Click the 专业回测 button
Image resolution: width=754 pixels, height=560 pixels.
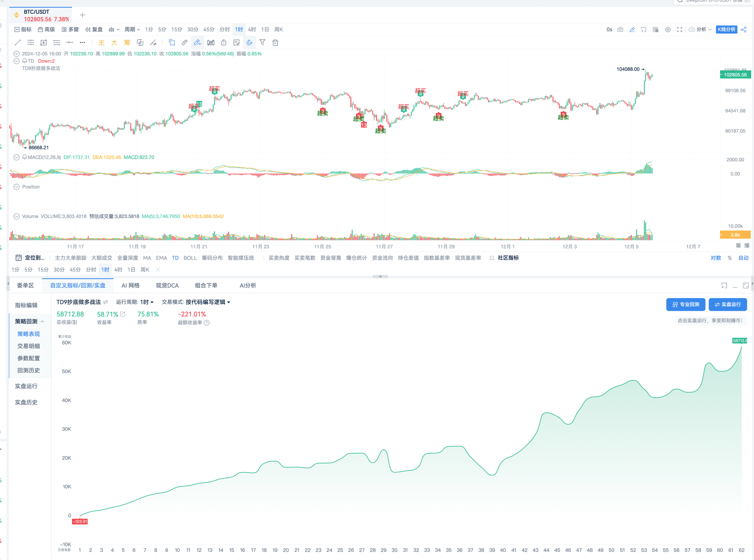tap(686, 304)
